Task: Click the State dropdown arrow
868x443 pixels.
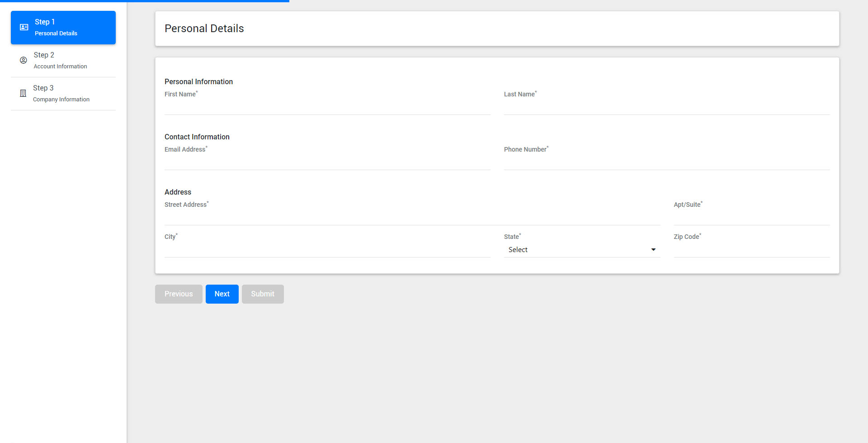Action: (x=653, y=250)
